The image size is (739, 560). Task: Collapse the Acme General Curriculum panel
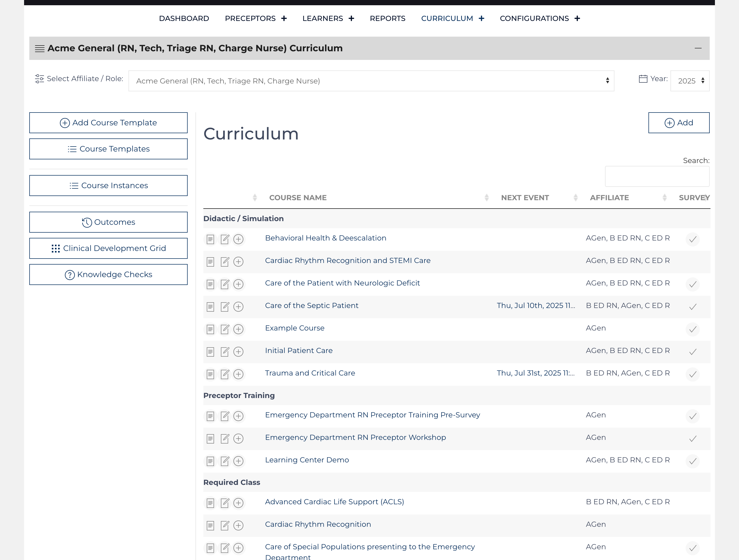698,48
